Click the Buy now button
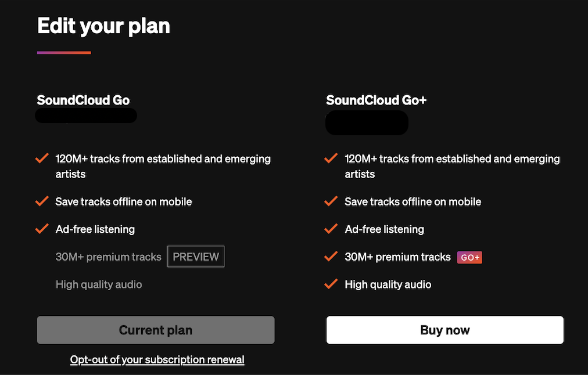Viewport: 588px width, 375px height. pyautogui.click(x=444, y=330)
